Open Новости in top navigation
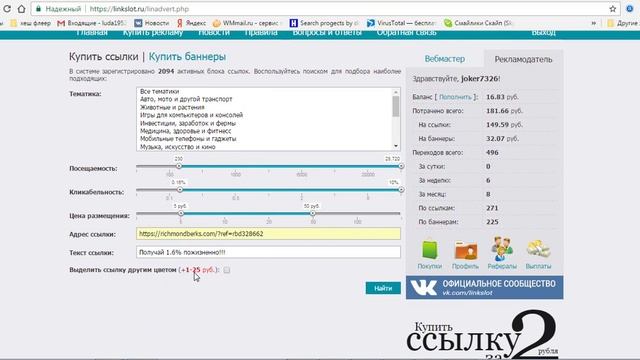The width and height of the screenshot is (640, 360). (x=214, y=33)
